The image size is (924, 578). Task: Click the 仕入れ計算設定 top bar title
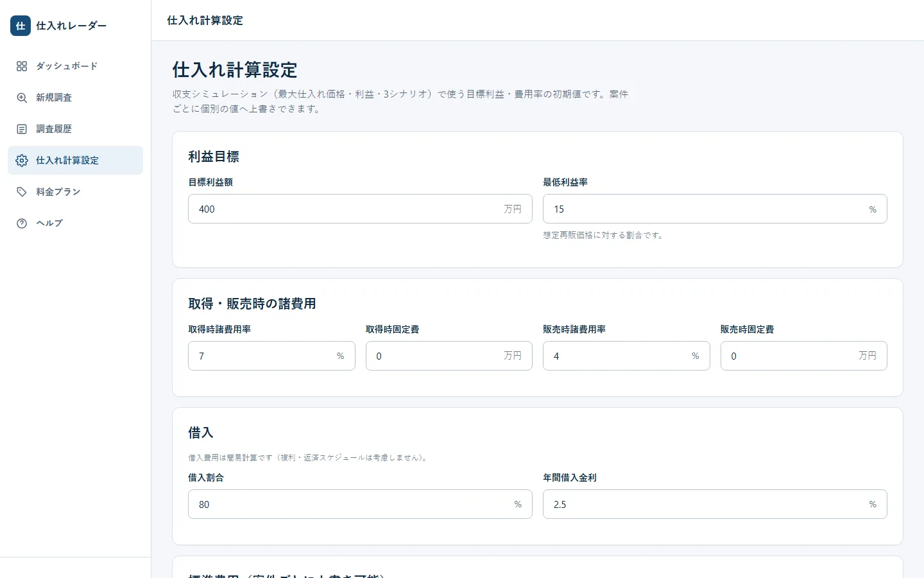[x=205, y=21]
